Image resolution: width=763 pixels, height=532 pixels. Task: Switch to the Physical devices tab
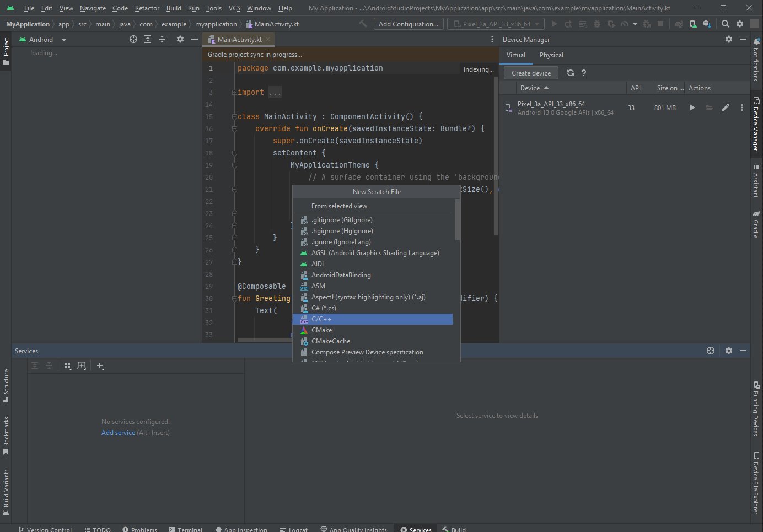pyautogui.click(x=551, y=55)
